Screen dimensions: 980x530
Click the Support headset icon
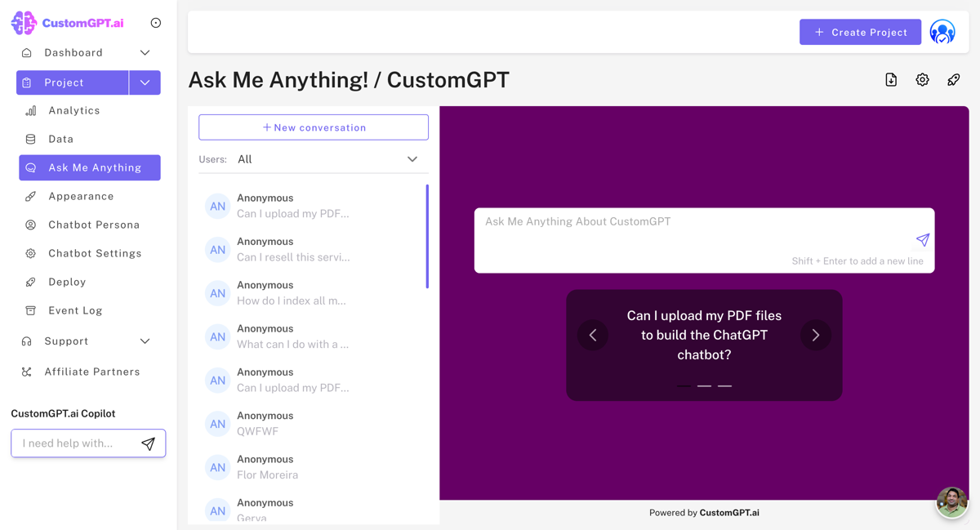click(27, 341)
